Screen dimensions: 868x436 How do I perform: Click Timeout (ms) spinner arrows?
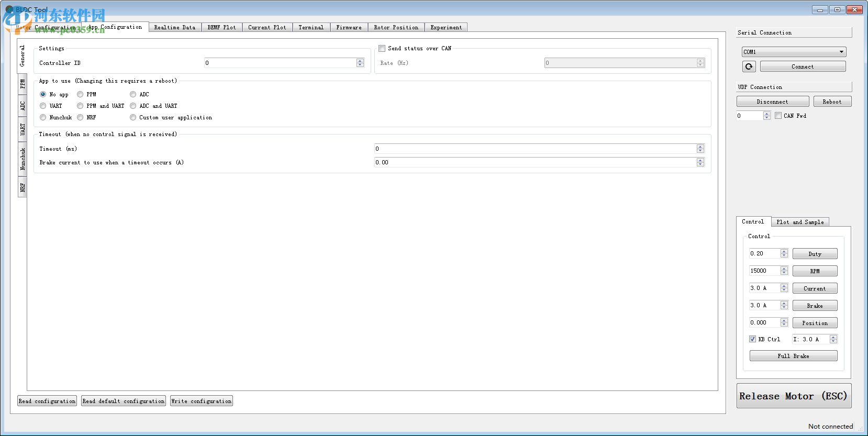700,149
